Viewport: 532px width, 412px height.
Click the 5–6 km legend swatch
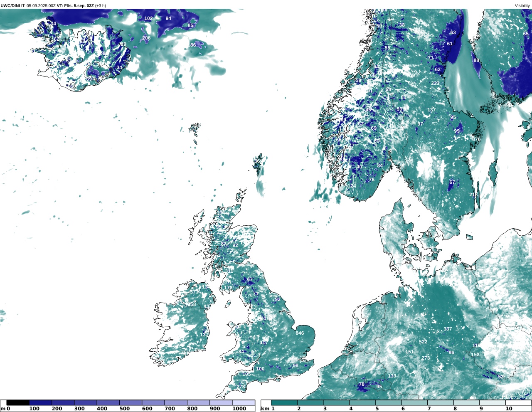click(x=388, y=402)
